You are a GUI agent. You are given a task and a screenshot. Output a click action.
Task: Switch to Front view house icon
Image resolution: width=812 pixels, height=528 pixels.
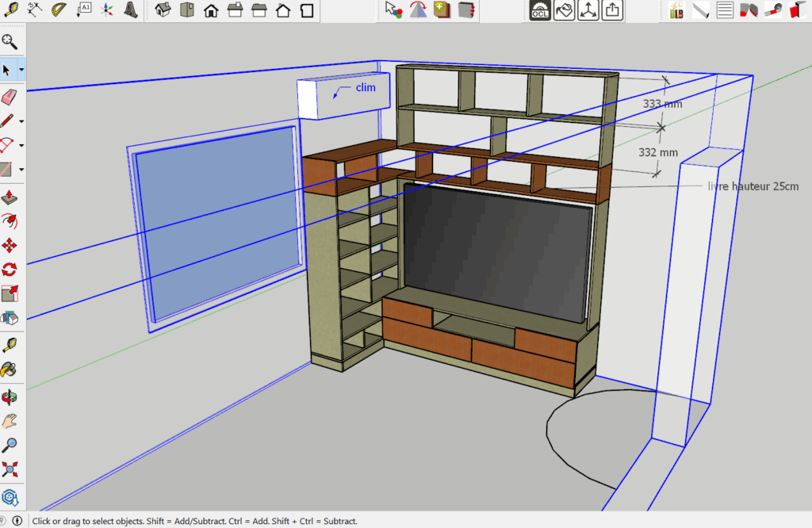211,10
